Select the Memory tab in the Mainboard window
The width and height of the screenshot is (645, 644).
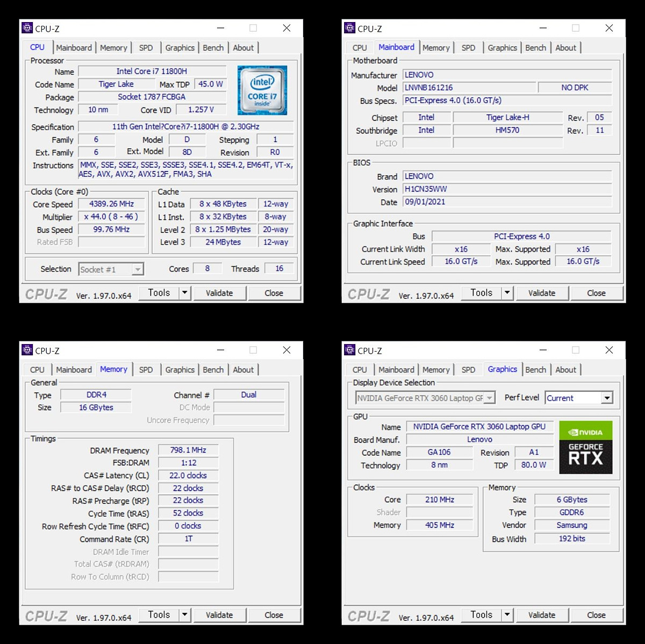436,48
